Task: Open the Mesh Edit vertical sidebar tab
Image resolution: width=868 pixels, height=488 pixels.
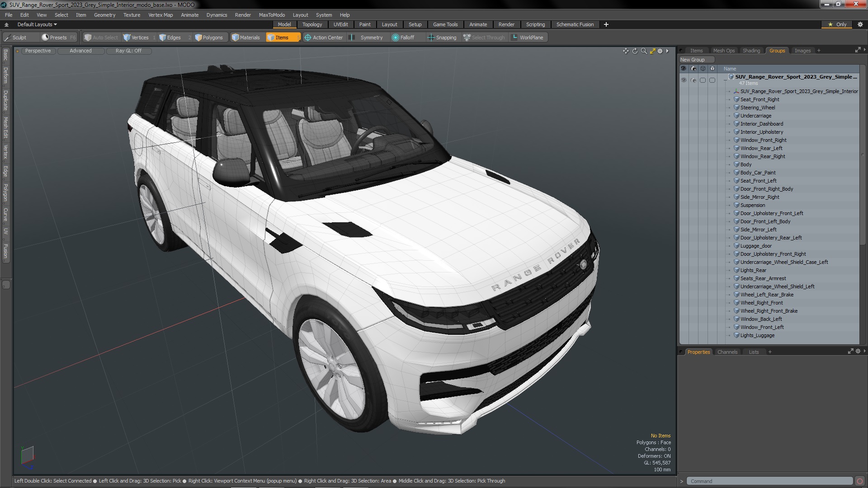Action: [x=5, y=128]
